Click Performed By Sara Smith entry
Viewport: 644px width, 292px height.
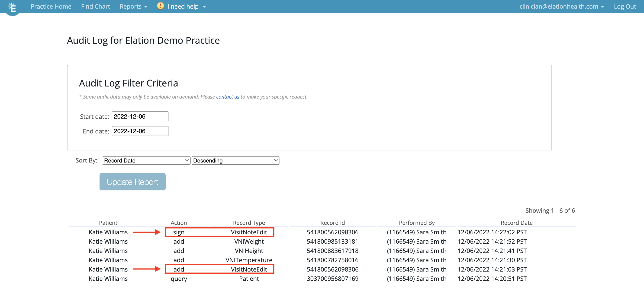point(416,279)
